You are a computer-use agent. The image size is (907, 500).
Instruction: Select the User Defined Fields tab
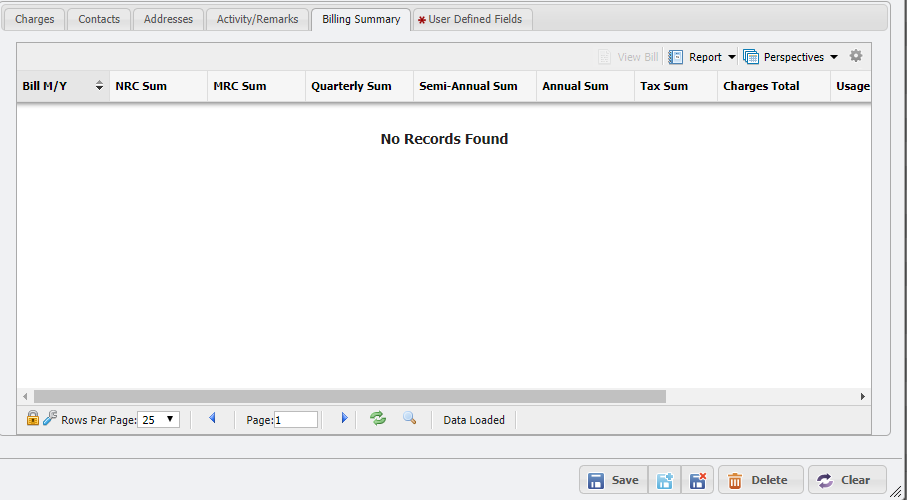tap(474, 19)
